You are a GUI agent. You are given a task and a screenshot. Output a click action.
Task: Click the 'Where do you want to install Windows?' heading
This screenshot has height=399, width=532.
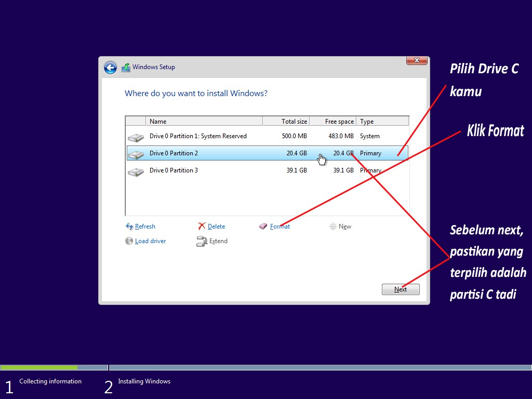click(x=196, y=94)
